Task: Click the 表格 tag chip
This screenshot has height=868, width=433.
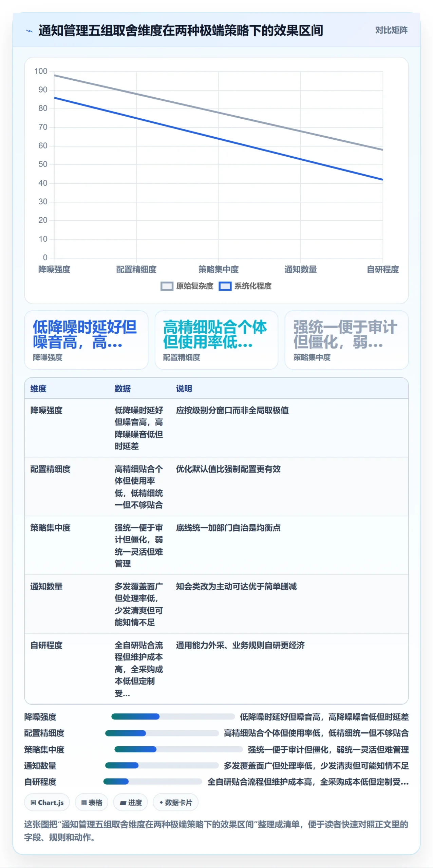Action: pos(92,802)
